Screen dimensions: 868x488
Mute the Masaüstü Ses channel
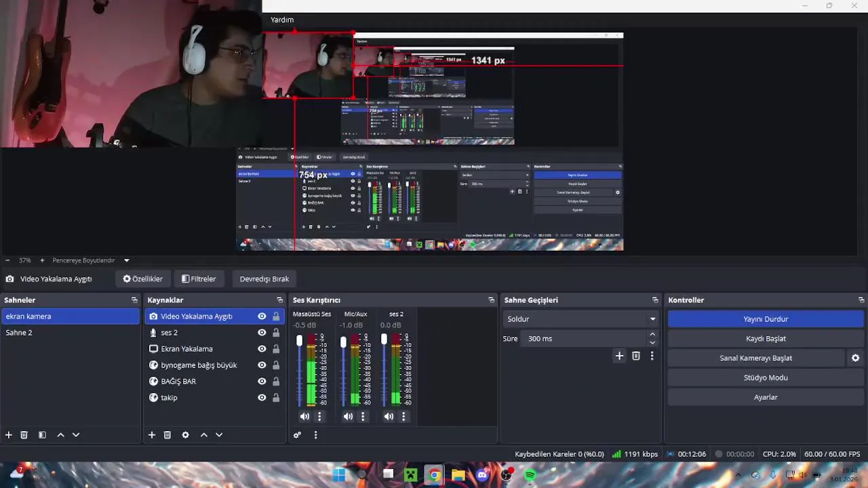point(304,417)
